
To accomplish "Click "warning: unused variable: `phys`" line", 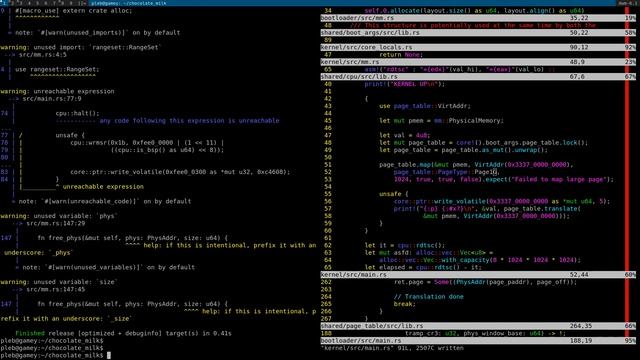I will pyautogui.click(x=59, y=216).
